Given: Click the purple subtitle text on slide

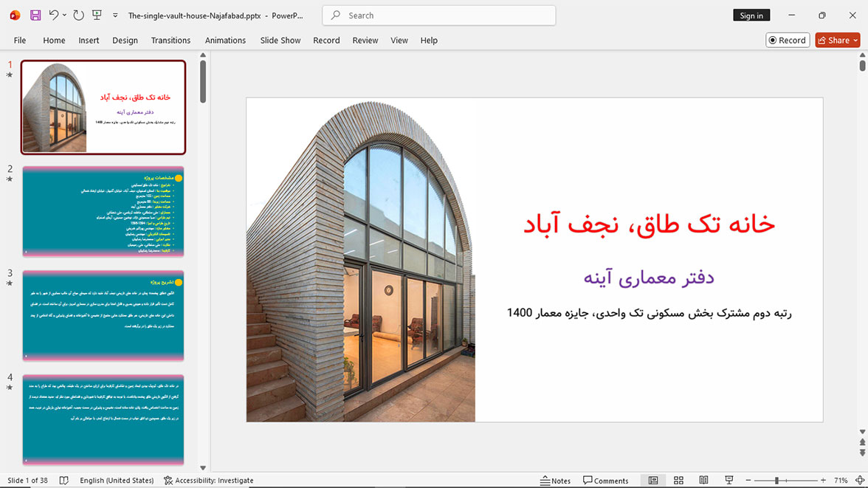Looking at the screenshot, I should point(649,278).
